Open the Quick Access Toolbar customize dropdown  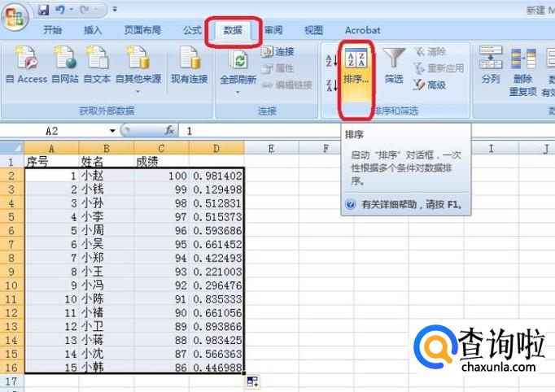click(115, 10)
